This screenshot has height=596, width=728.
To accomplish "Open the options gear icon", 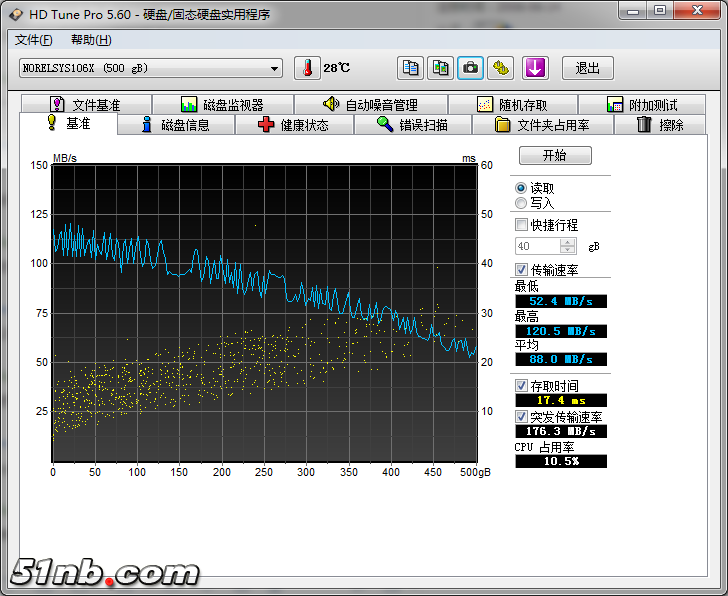I will pyautogui.click(x=501, y=68).
